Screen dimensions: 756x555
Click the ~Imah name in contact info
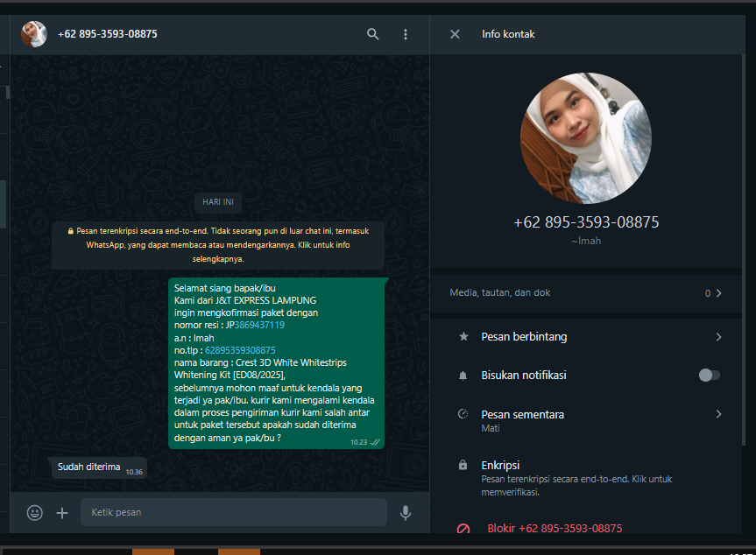tap(586, 241)
